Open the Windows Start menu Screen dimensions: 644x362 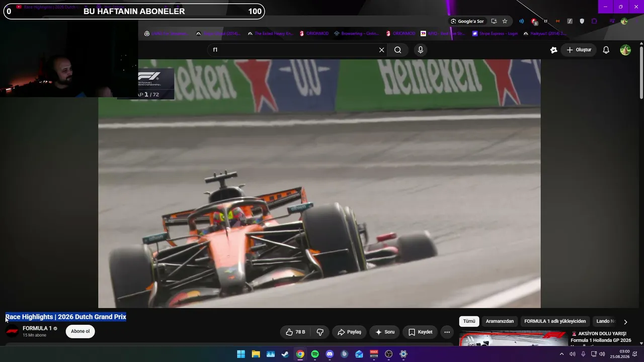pos(241,354)
